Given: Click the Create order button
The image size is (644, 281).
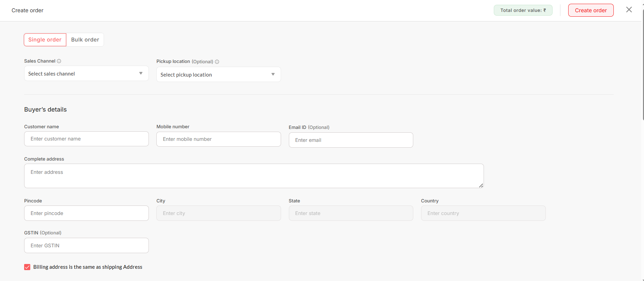Looking at the screenshot, I should pyautogui.click(x=591, y=10).
